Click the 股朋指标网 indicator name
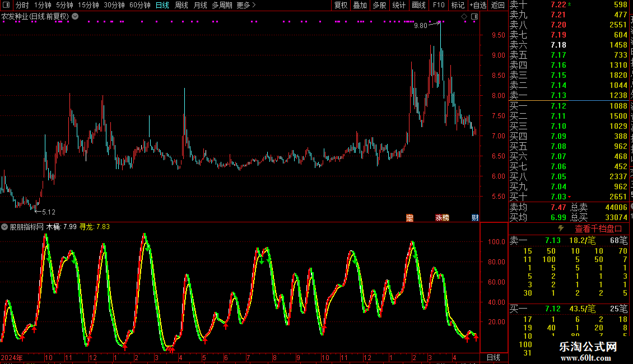This screenshot has height=364, width=633. (27, 227)
